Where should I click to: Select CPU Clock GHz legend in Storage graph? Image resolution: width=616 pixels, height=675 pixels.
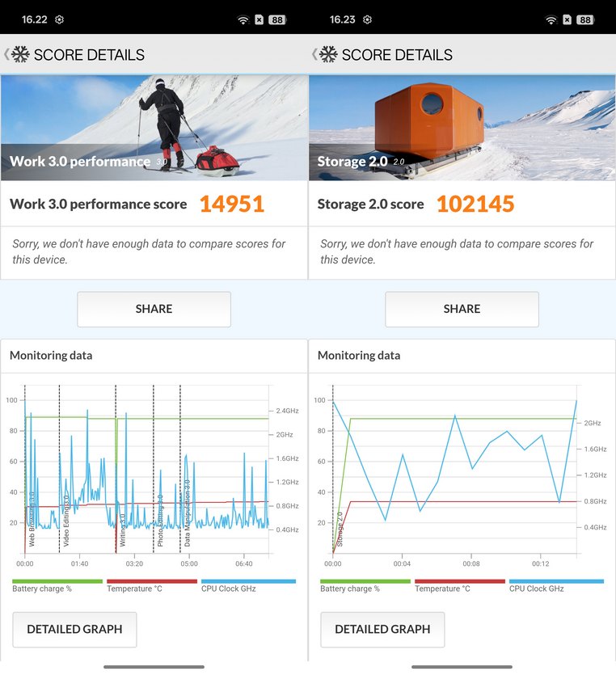tap(556, 586)
